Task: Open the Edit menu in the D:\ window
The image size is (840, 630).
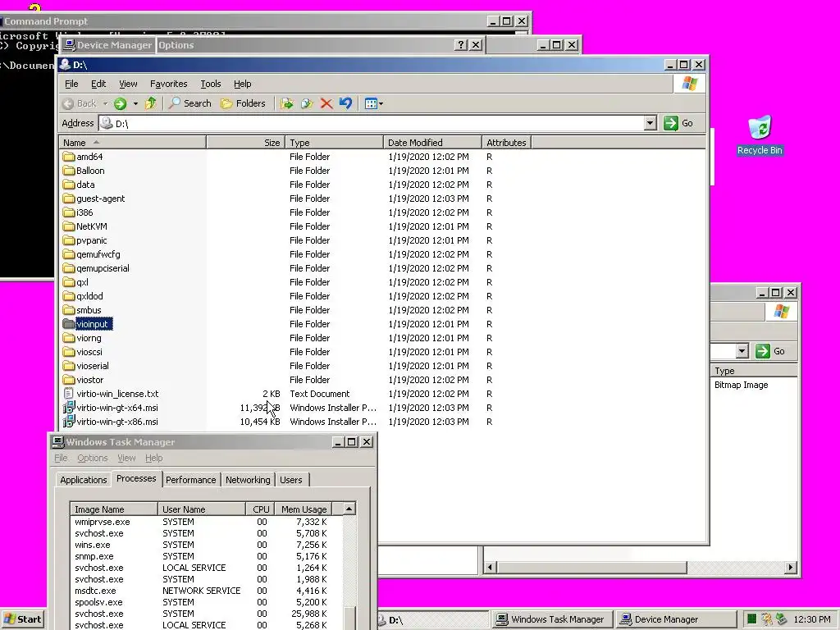Action: tap(98, 84)
